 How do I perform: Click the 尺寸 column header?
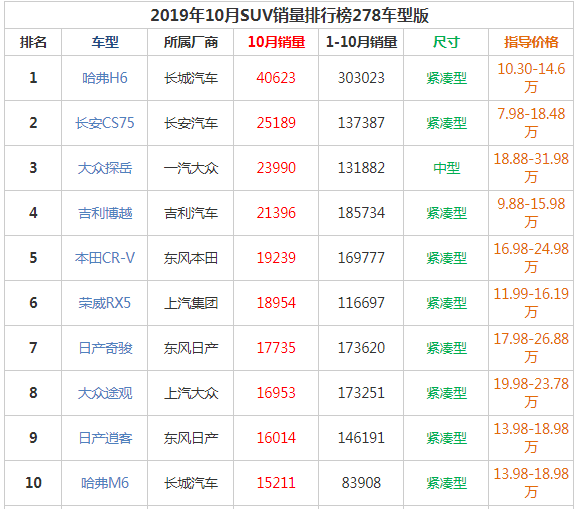pos(446,42)
